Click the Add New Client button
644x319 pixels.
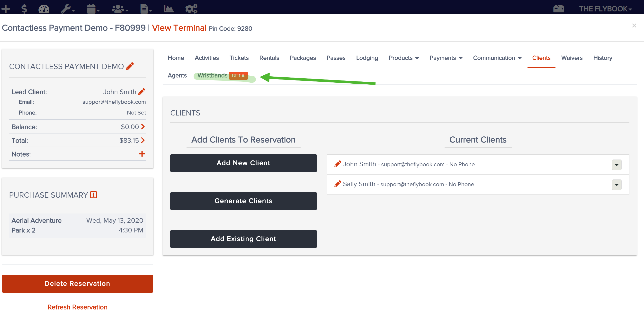[243, 163]
